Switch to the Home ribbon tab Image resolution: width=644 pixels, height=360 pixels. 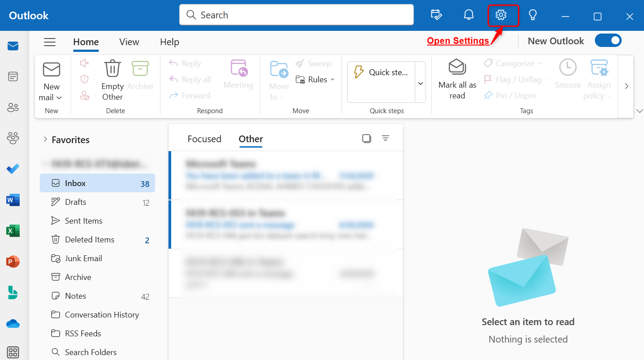point(86,42)
